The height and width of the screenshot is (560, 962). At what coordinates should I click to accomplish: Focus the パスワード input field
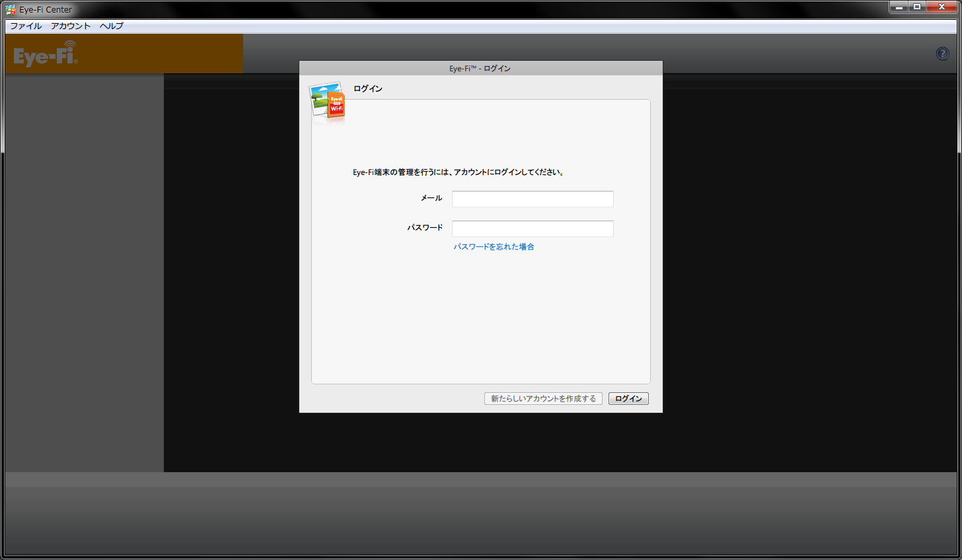[533, 228]
